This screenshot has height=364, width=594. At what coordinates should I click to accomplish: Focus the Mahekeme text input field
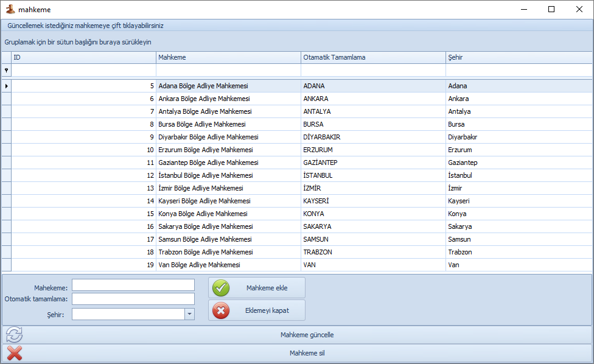133,285
